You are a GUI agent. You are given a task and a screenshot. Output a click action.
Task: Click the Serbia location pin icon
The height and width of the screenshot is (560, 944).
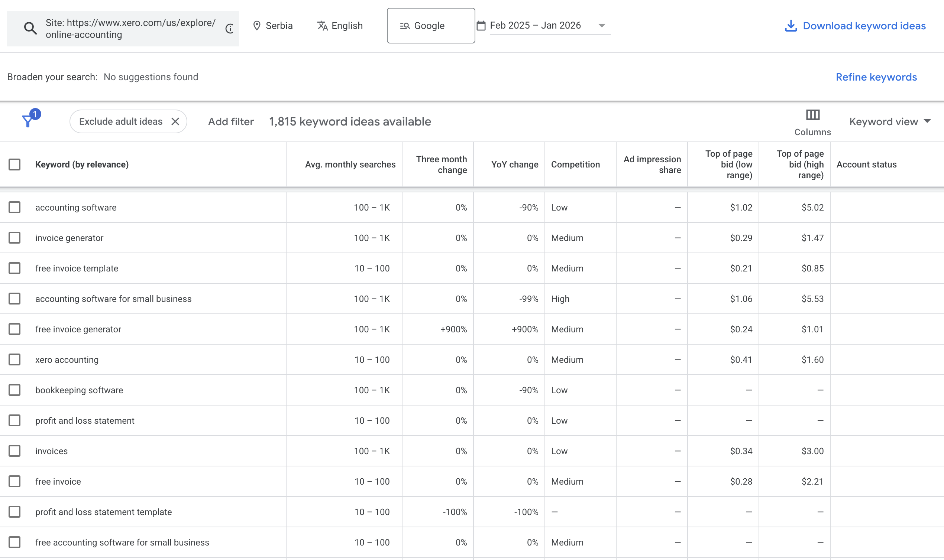click(x=257, y=26)
